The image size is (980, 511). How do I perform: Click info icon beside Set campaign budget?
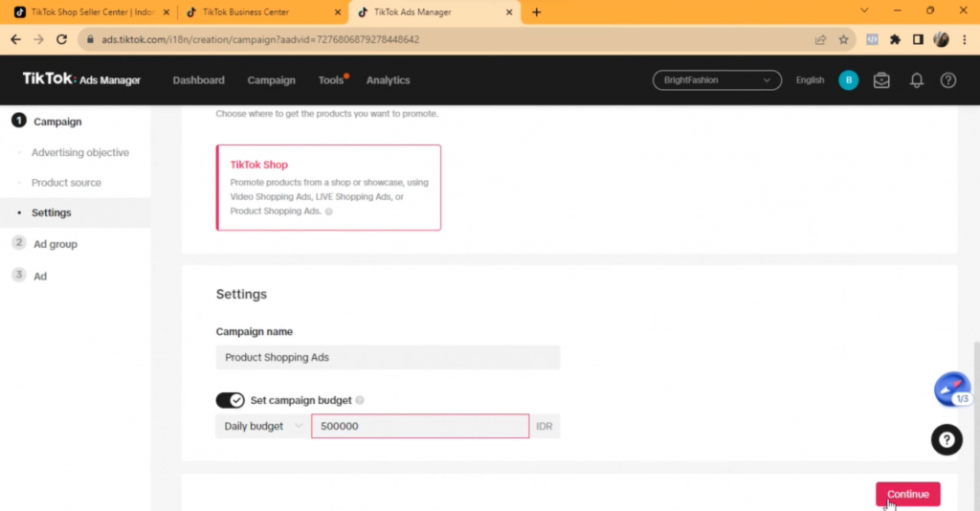pos(360,401)
